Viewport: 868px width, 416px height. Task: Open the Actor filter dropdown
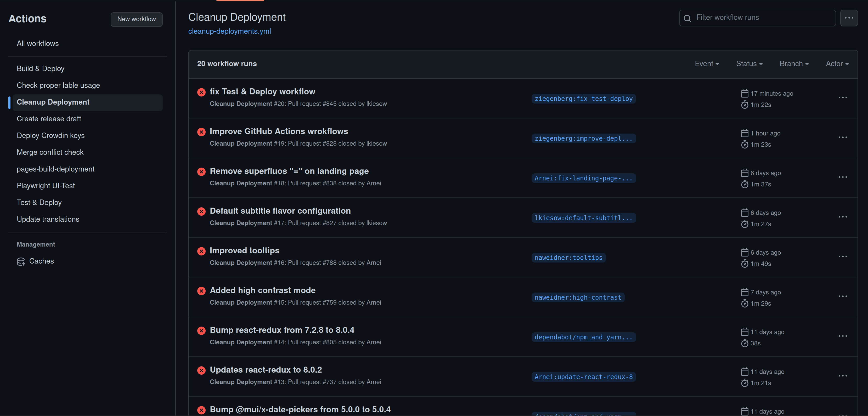click(x=837, y=64)
